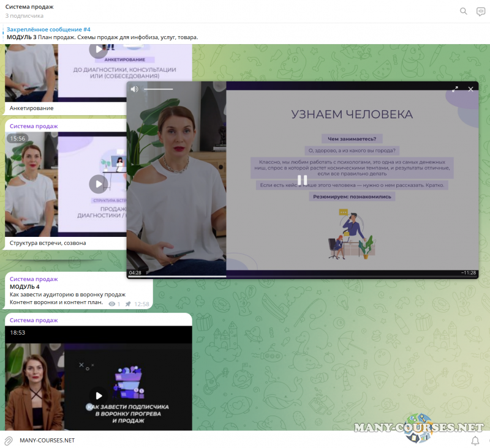Click the pin icon on МОДУЛЬ 4 message
The image size is (490, 448).
128,304
